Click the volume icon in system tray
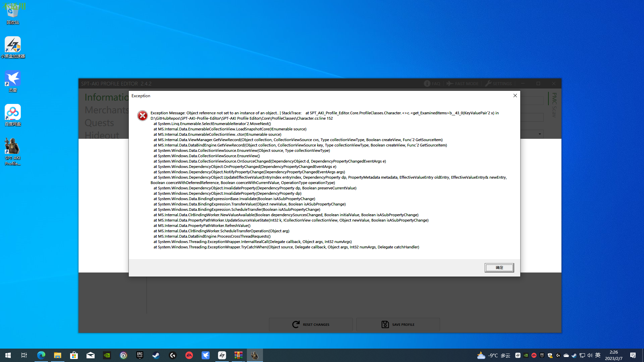This screenshot has width=644, height=362. click(590, 355)
